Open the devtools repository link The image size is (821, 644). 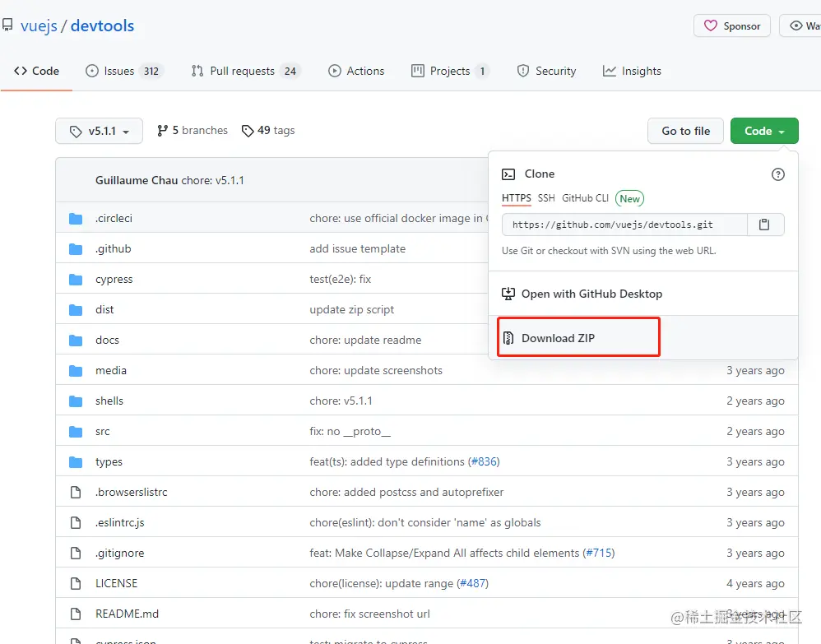102,25
